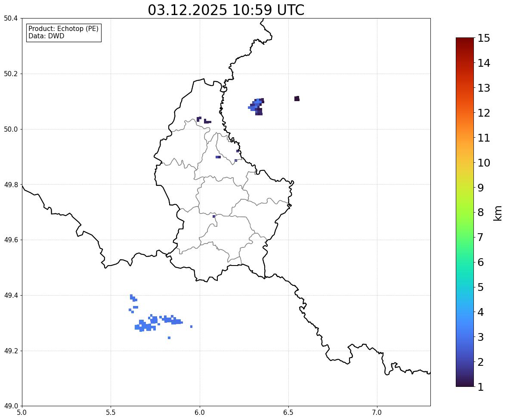This screenshot has height=420, width=507.
Task: Click the x-axis label 6.5
Action: [x=288, y=413]
